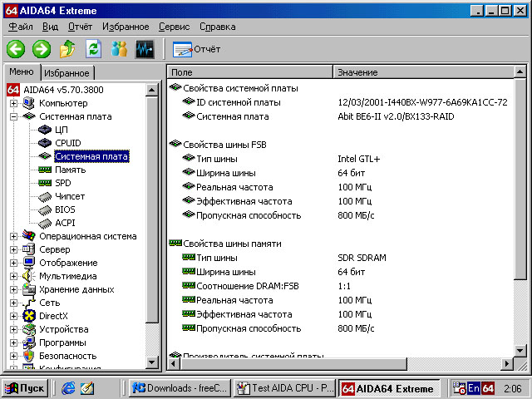
Task: Click the details panel scroll-down arrow
Action: pyautogui.click(x=520, y=350)
